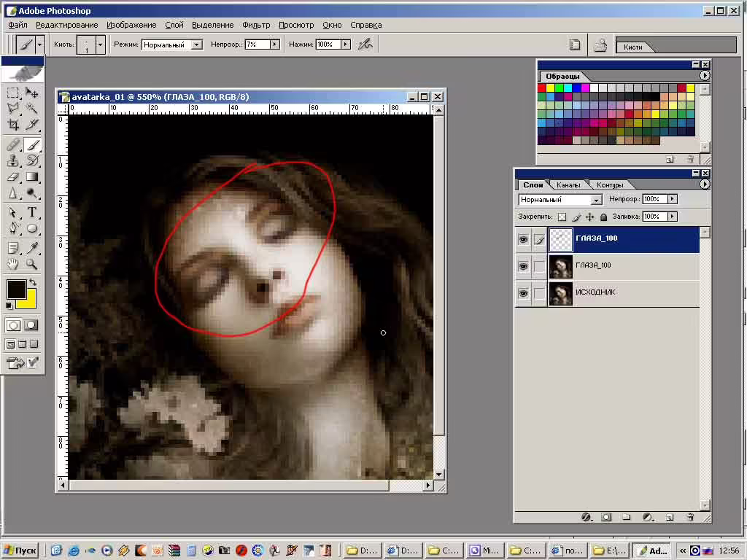Select the Path Selection arrow tool
The image size is (747, 560).
(13, 212)
